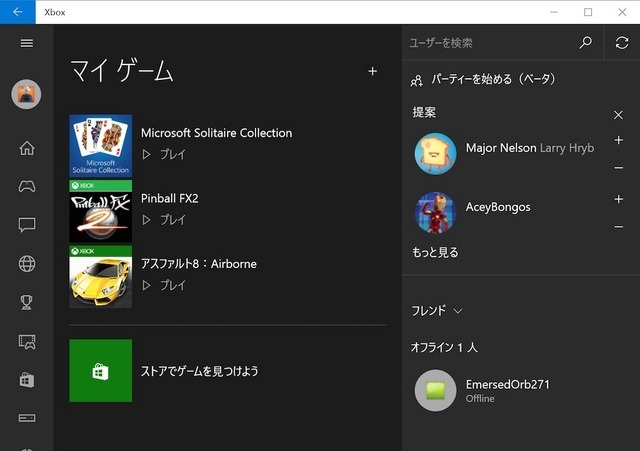Screen dimensions: 640x451
Task: Add a game with plus icon
Action: 372,71
